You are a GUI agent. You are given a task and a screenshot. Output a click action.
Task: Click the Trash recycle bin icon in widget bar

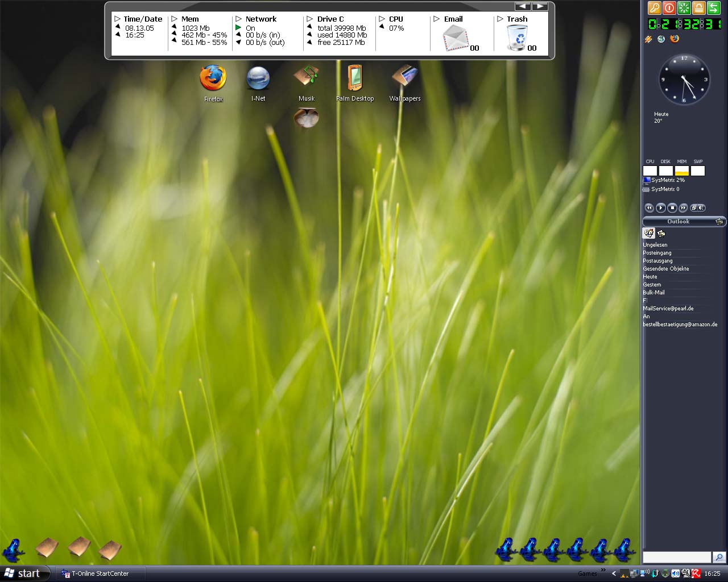click(517, 38)
